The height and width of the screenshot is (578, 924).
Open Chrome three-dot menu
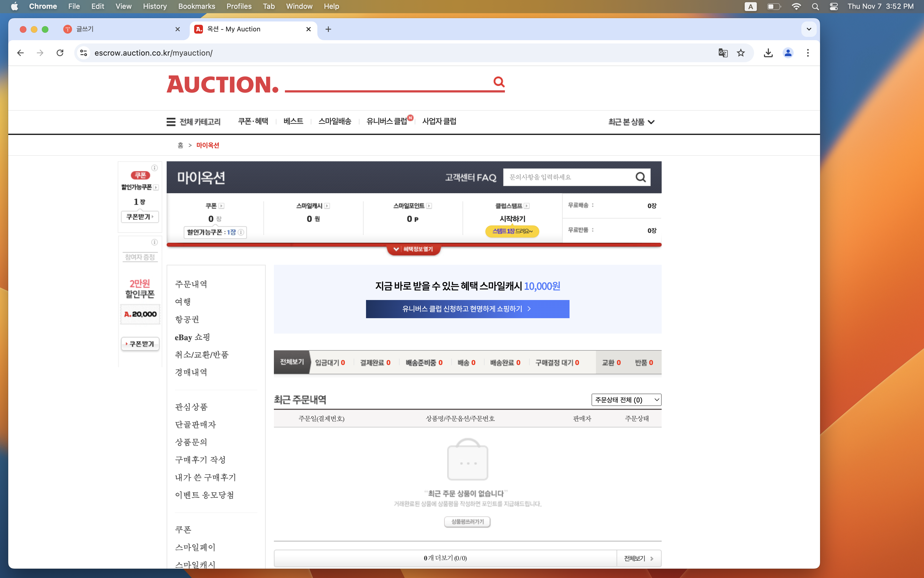coord(808,53)
